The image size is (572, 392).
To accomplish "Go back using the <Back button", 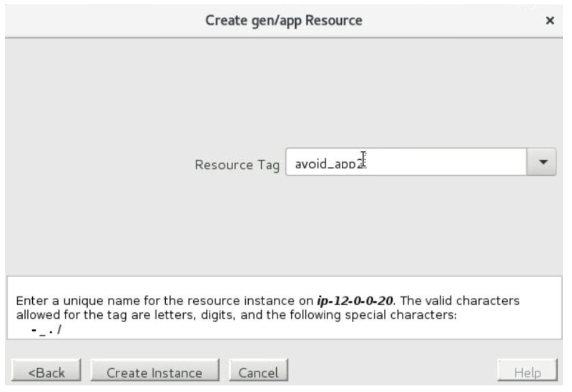I will 47,372.
